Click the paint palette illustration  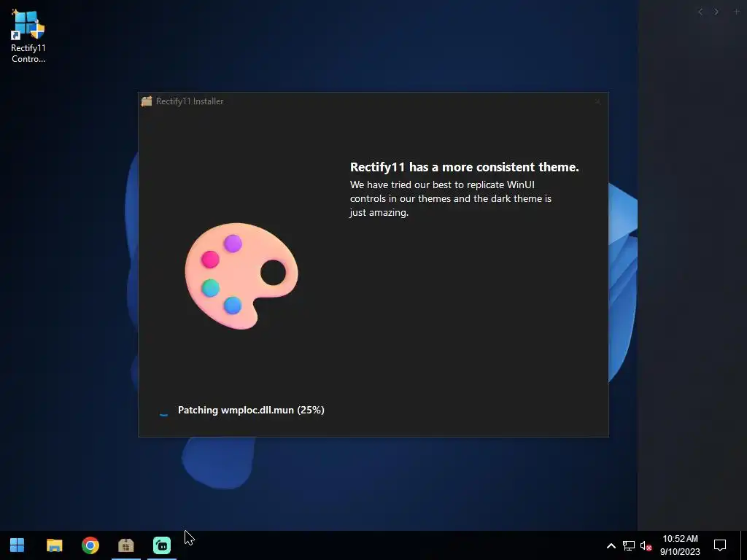[241, 276]
